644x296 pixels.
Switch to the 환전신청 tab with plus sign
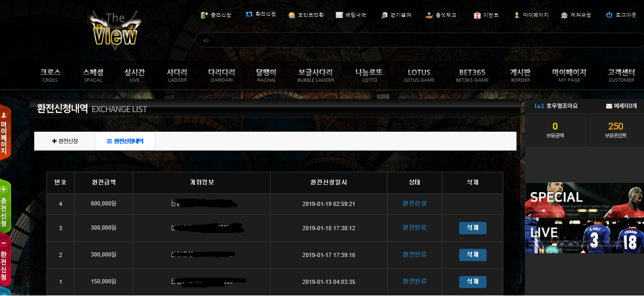click(65, 141)
